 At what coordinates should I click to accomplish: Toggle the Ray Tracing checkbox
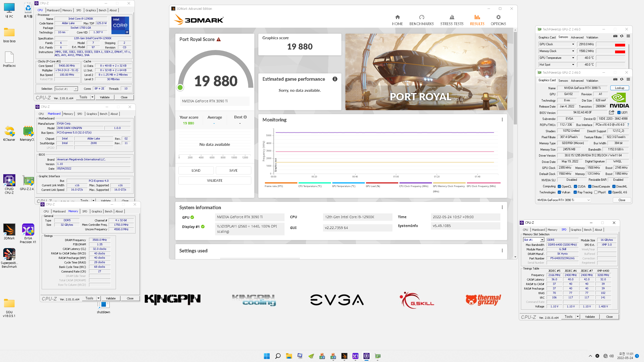click(x=575, y=192)
